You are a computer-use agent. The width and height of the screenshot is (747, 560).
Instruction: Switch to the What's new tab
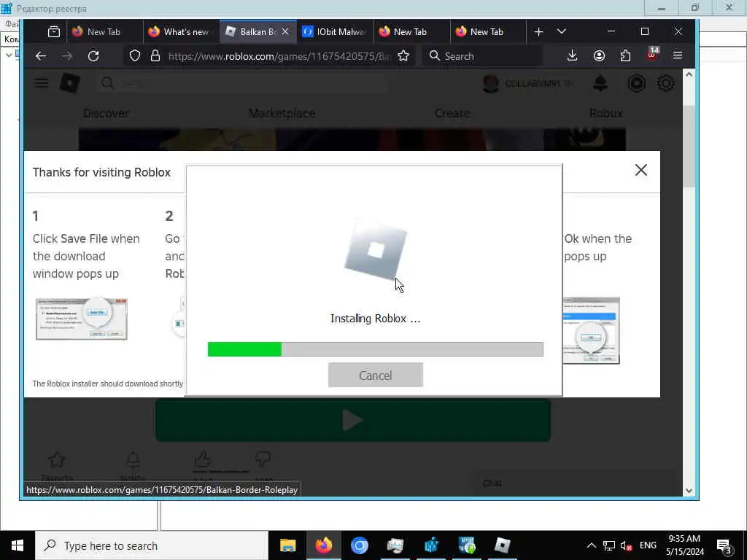click(181, 32)
